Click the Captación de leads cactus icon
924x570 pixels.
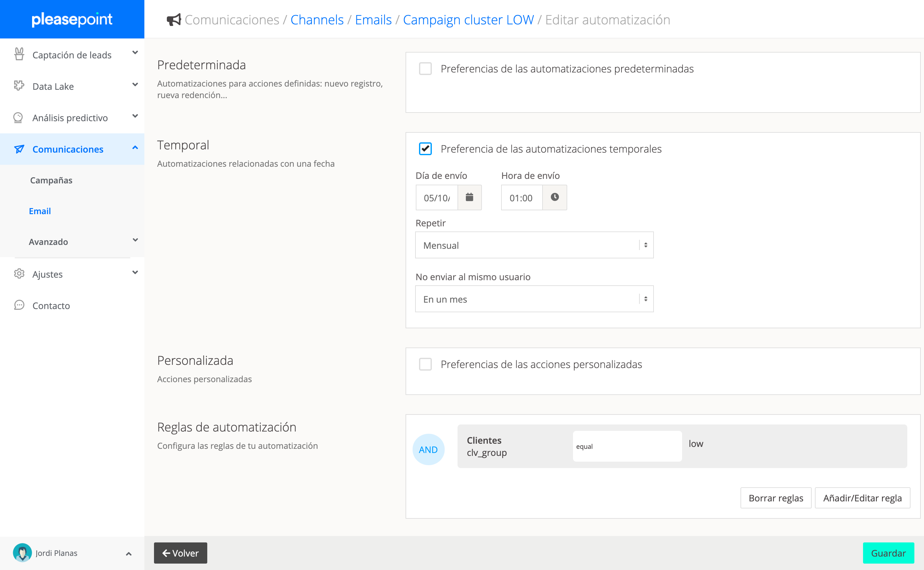click(19, 54)
